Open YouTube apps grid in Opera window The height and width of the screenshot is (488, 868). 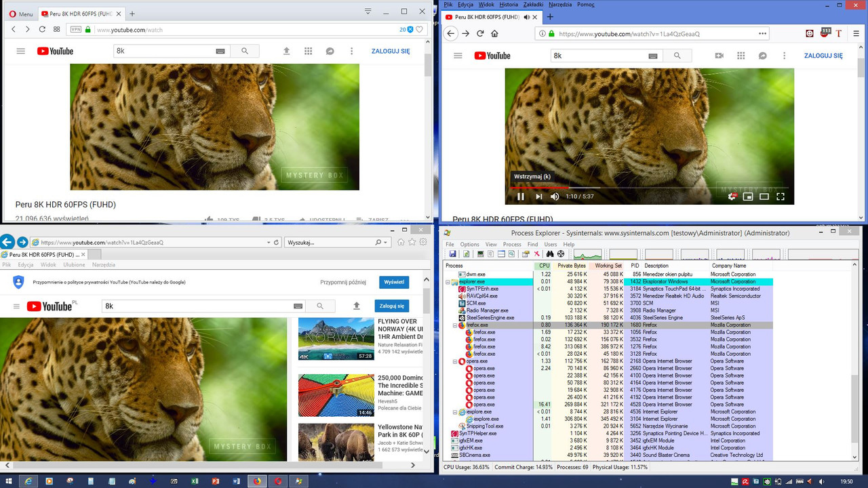308,51
